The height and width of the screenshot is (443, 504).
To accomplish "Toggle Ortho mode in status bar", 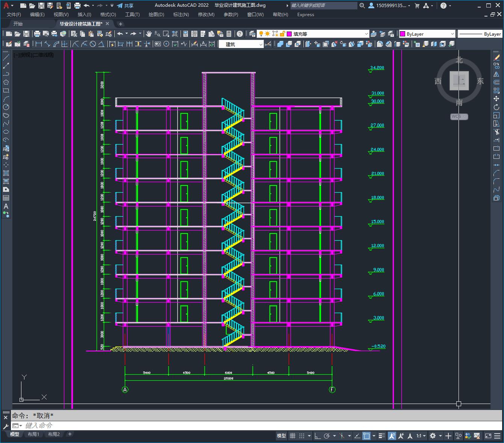I will (x=318, y=436).
